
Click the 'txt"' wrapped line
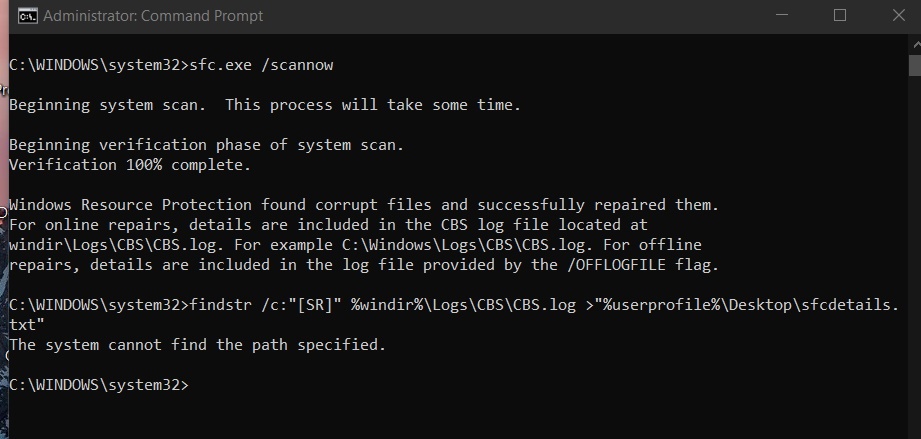tap(27, 325)
